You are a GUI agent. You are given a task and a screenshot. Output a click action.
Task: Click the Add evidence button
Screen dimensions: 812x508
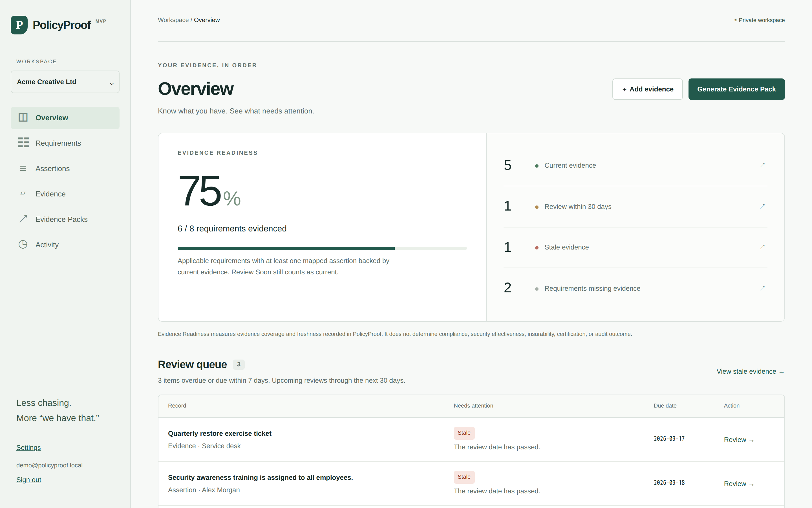pos(647,89)
